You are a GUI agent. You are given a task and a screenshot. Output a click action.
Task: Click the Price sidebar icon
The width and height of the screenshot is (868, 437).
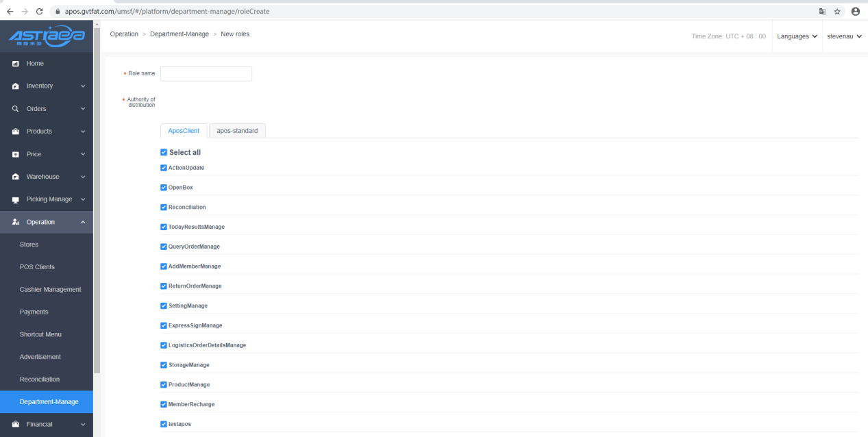[x=16, y=154]
